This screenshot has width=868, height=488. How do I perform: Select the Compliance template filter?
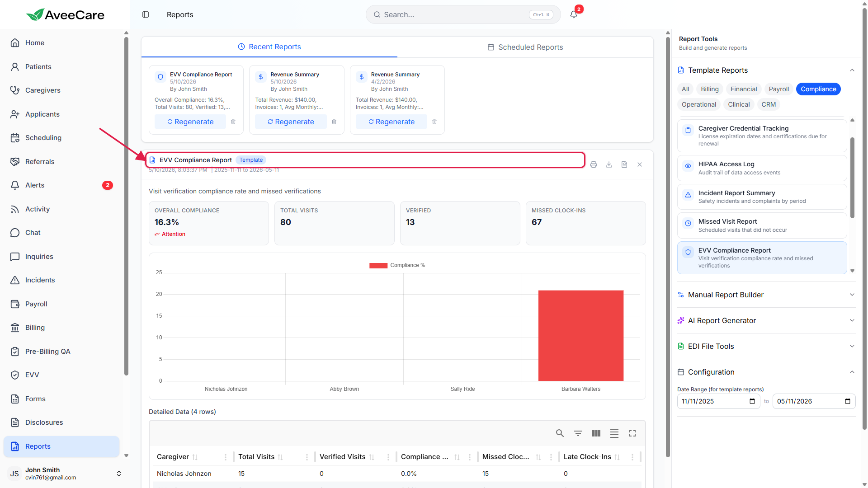pos(818,89)
